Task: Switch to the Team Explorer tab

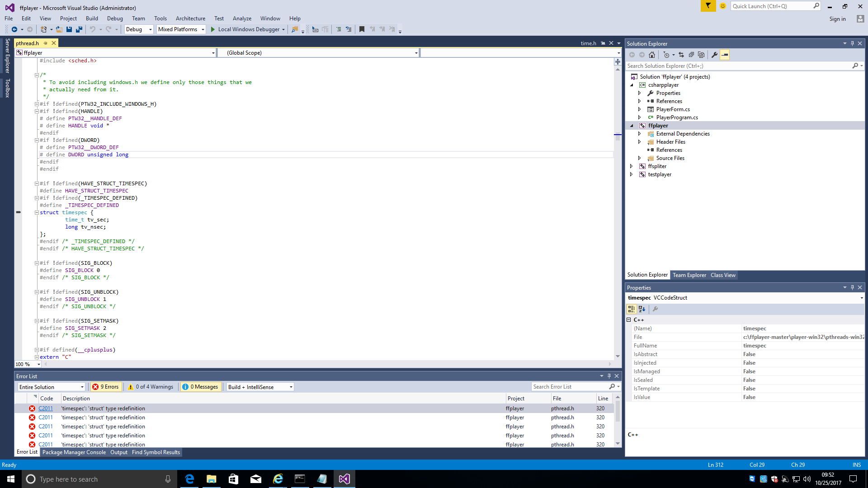Action: point(689,275)
